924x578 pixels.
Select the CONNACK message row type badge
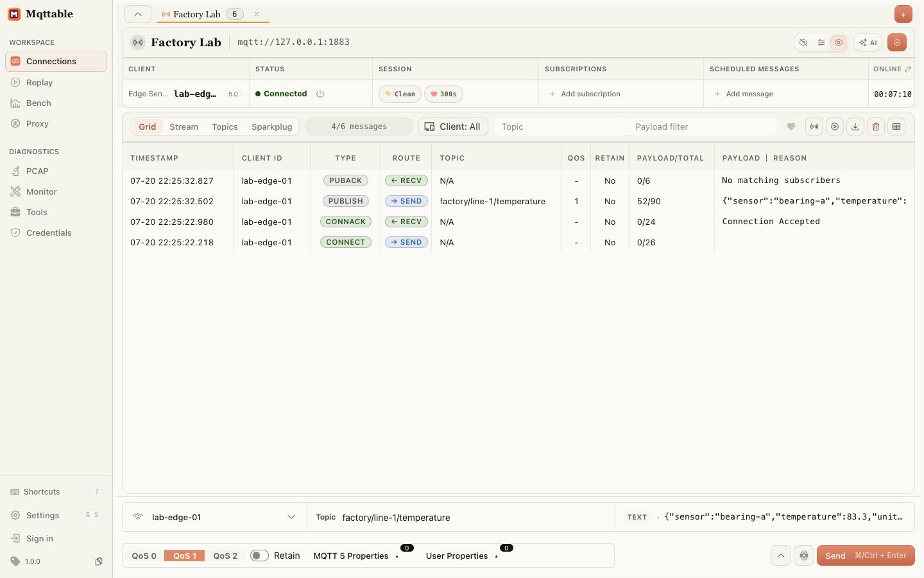[345, 222]
